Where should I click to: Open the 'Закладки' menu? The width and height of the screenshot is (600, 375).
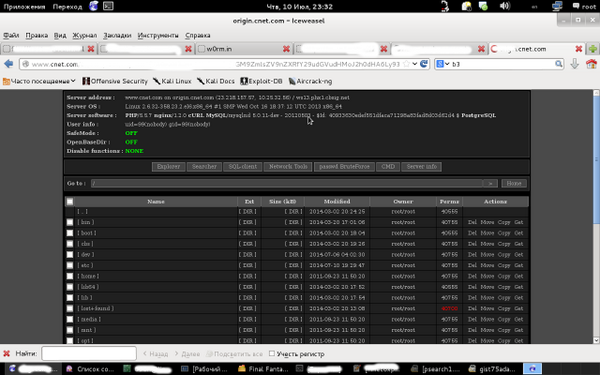[x=117, y=35]
